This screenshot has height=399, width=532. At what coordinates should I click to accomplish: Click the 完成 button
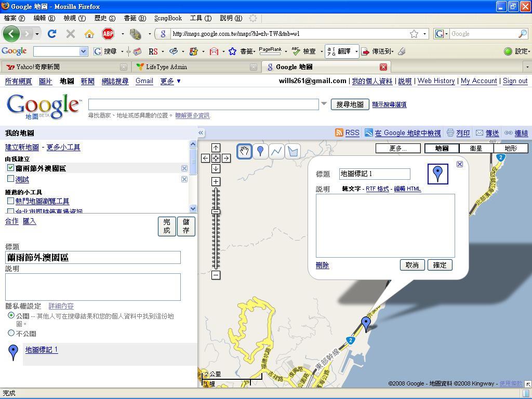click(x=167, y=227)
